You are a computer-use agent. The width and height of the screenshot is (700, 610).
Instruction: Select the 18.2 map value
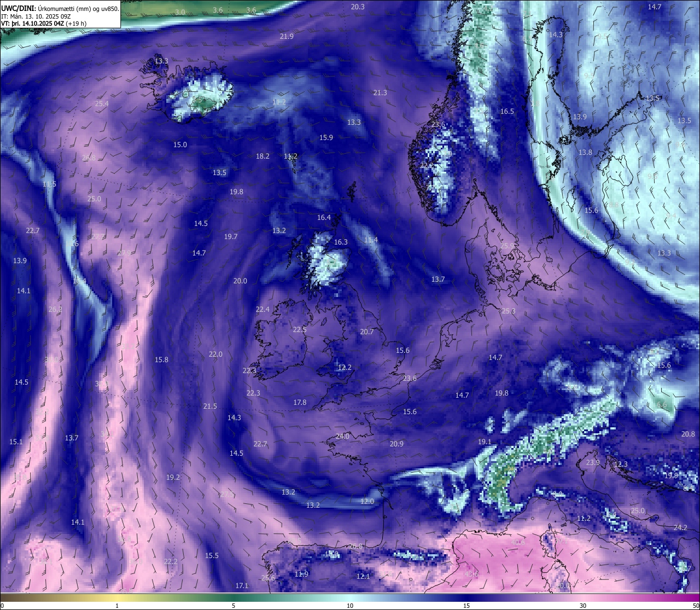click(262, 156)
